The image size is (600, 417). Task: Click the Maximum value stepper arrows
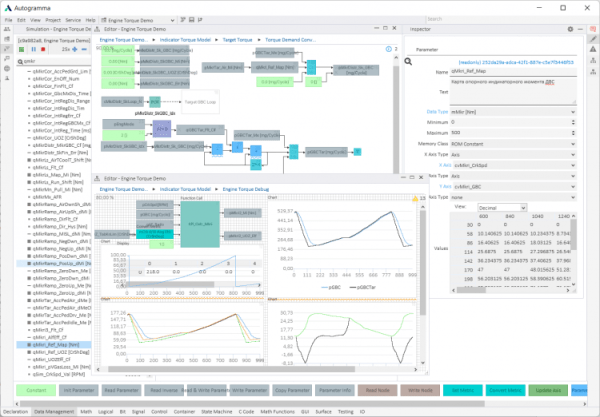tap(573, 133)
